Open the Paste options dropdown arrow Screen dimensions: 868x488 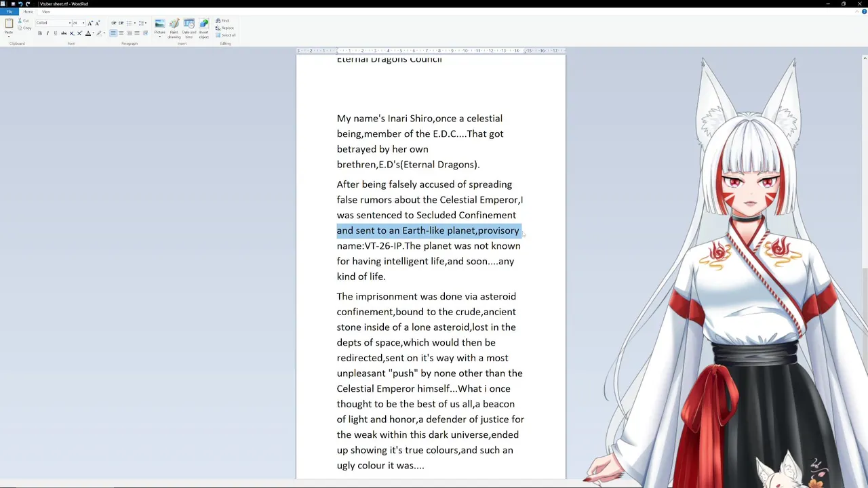coord(9,37)
